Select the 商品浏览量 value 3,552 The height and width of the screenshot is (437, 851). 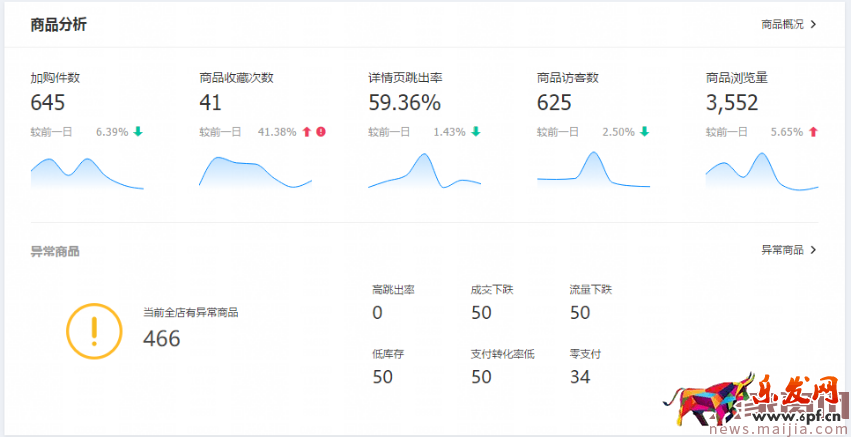(x=732, y=103)
